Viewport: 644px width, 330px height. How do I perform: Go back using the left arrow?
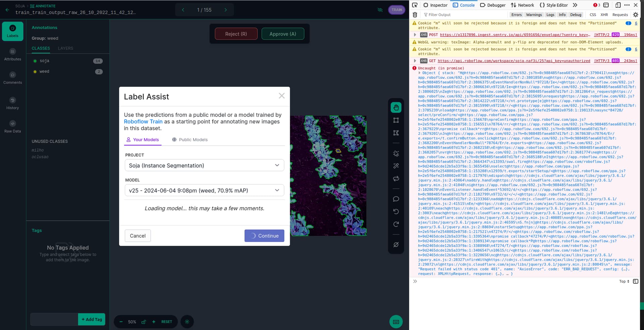(7, 10)
